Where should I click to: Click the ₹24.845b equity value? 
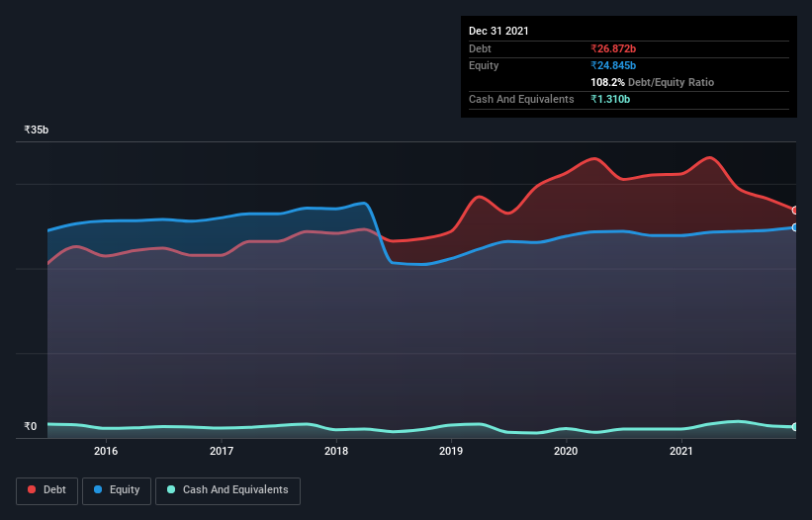point(613,65)
